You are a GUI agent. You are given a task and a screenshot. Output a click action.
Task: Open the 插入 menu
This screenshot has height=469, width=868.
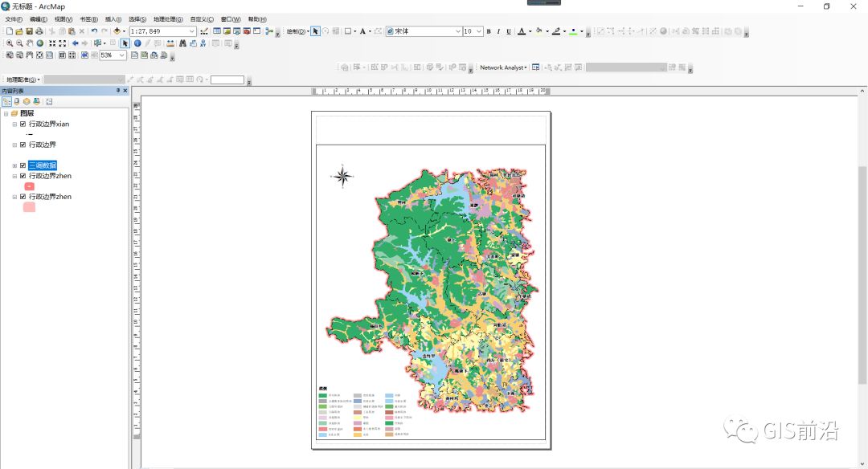pos(113,19)
